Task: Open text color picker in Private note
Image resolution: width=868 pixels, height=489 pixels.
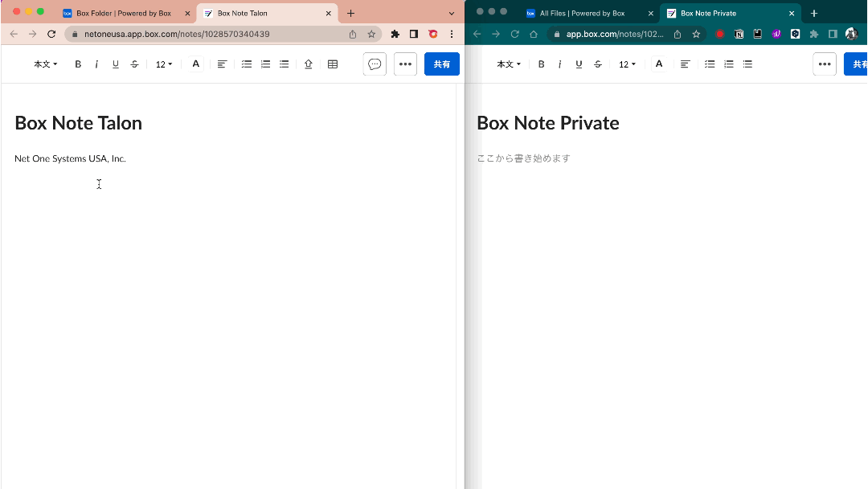Action: [x=659, y=64]
